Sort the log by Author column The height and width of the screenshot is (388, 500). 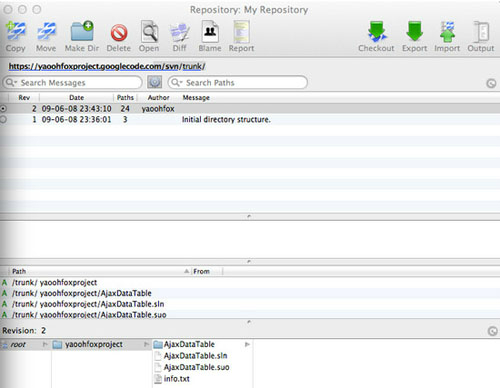[x=159, y=98]
